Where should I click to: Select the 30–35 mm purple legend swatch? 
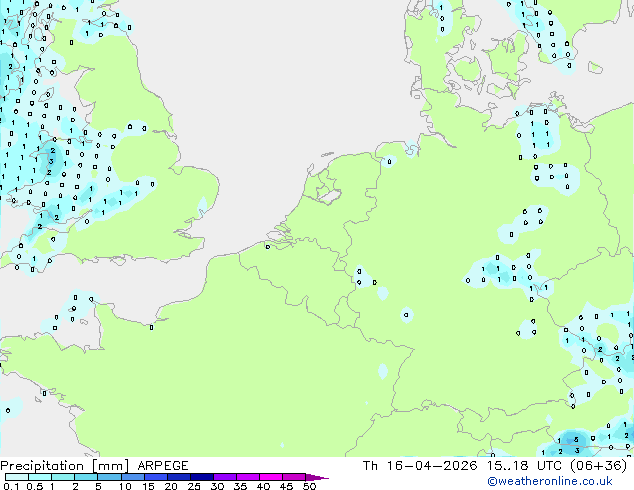[x=224, y=477]
